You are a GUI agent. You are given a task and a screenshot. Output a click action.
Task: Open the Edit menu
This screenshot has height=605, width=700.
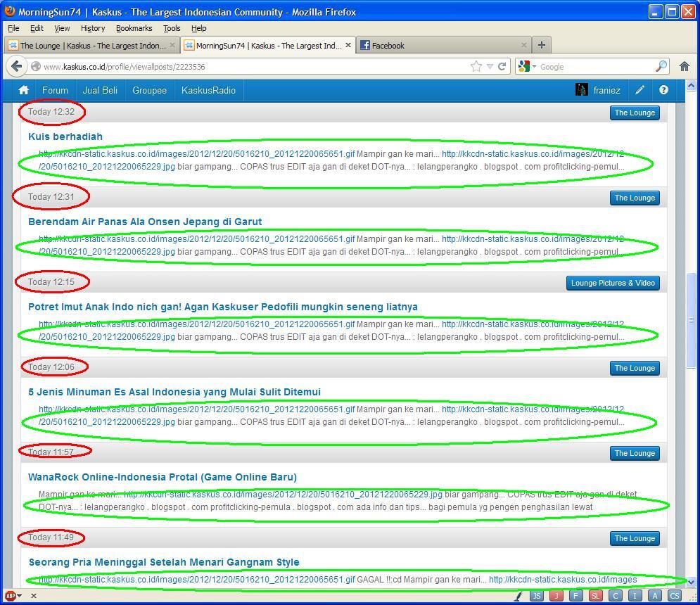(37, 28)
